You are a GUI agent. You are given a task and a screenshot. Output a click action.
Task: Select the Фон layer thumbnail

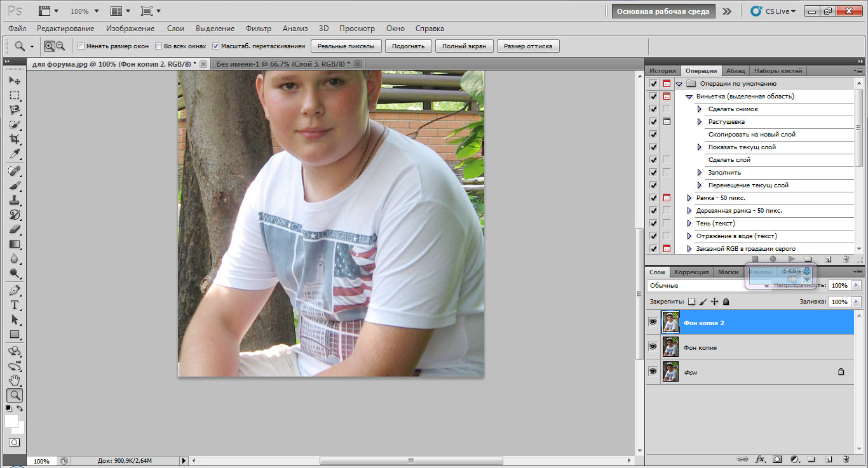click(670, 372)
